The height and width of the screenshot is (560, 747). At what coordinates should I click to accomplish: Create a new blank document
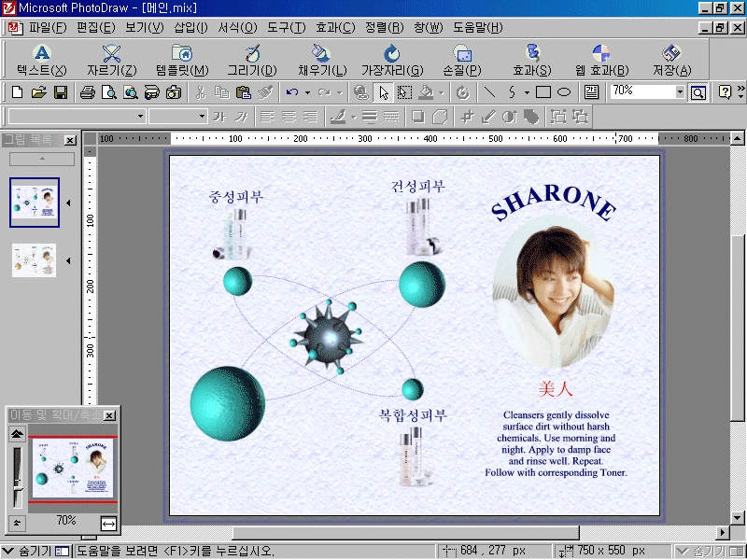(x=17, y=92)
